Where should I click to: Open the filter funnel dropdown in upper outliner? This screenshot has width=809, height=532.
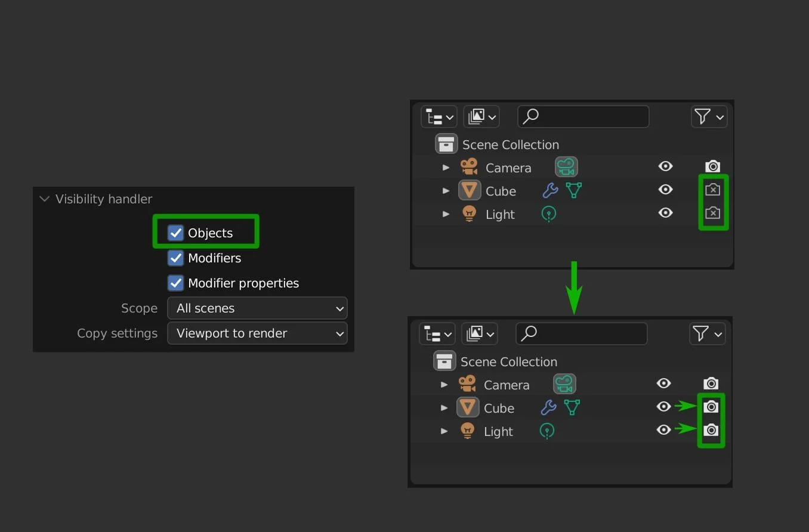708,117
